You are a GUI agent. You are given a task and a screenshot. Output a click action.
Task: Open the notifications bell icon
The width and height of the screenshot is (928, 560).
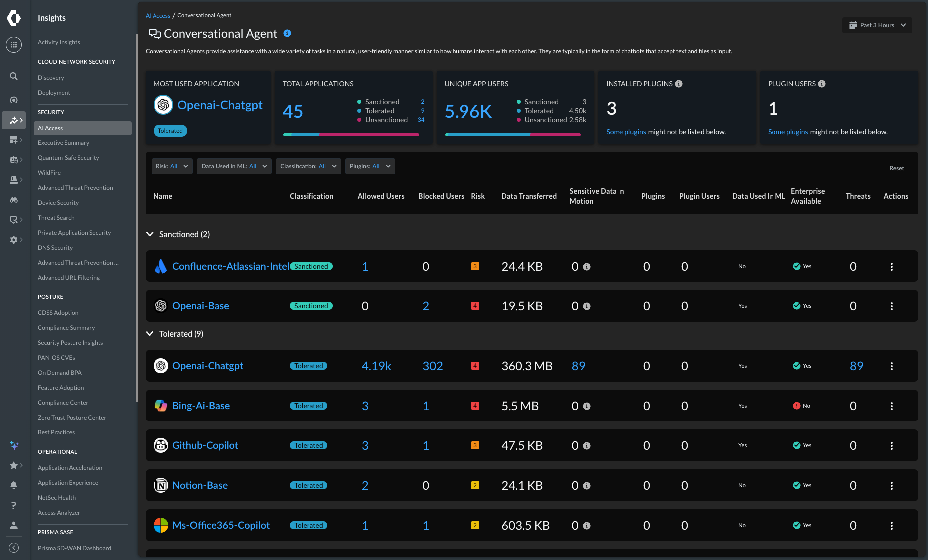pos(14,485)
